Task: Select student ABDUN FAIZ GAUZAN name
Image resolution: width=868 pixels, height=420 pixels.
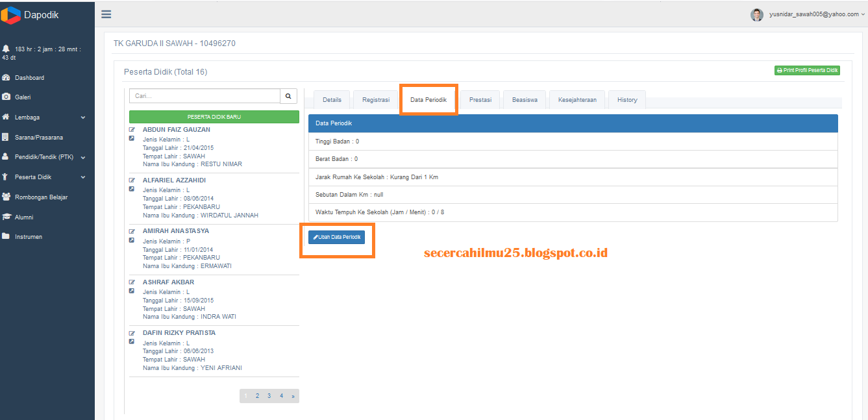Action: (176, 129)
